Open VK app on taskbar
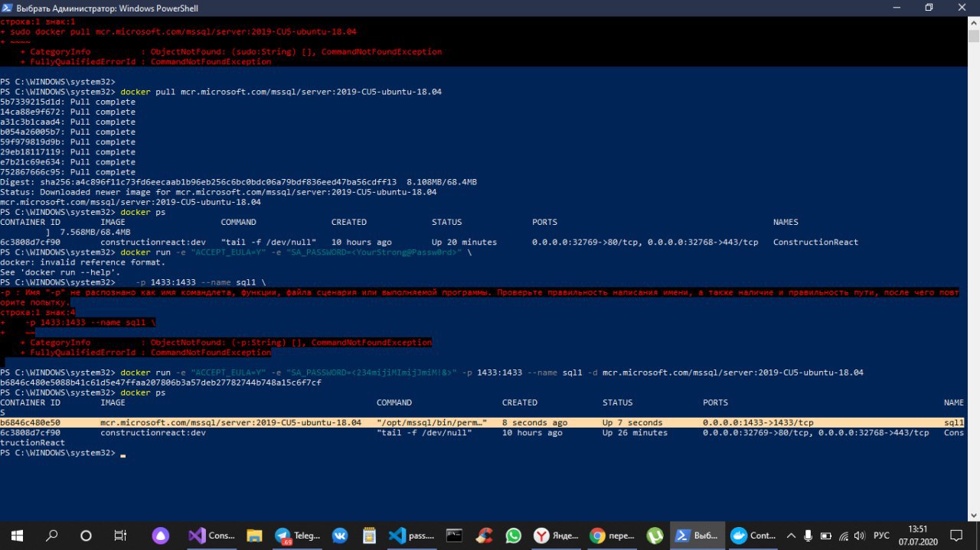The image size is (980, 550). pos(340,535)
